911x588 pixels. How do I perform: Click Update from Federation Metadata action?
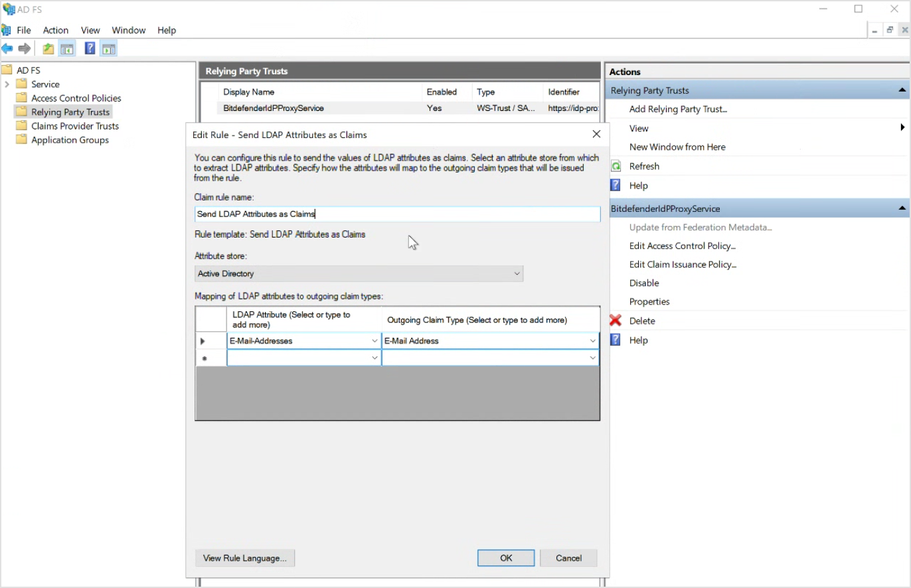[x=701, y=227]
